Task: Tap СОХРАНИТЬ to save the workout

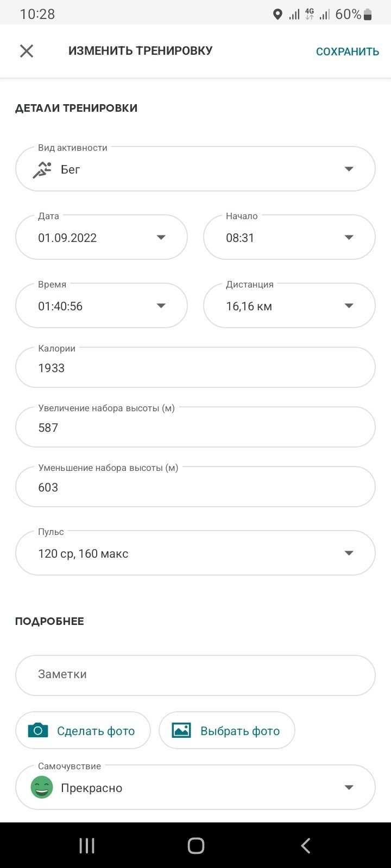Action: tap(348, 52)
